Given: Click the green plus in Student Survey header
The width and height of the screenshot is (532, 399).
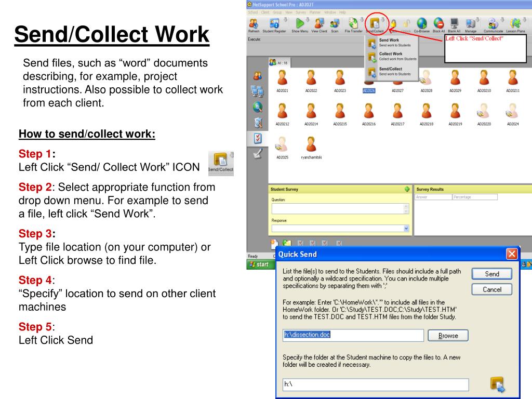Looking at the screenshot, I should 407,189.
